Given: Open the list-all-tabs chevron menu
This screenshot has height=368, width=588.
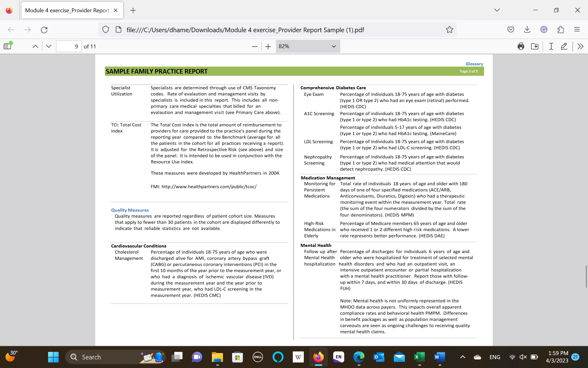Looking at the screenshot, I should point(497,10).
